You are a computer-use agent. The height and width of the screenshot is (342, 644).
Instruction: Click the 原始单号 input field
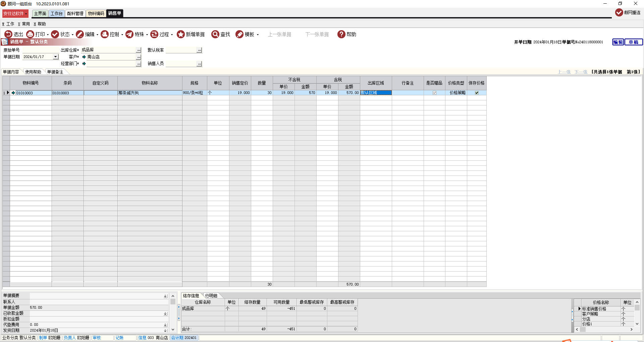[x=40, y=50]
